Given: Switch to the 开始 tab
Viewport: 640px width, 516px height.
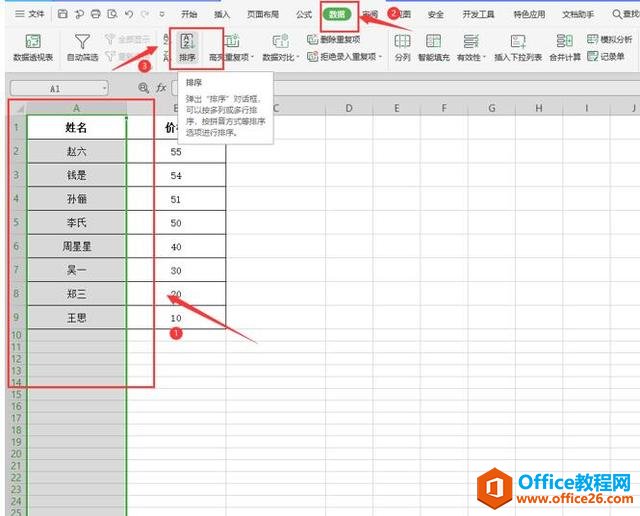Looking at the screenshot, I should tap(189, 14).
